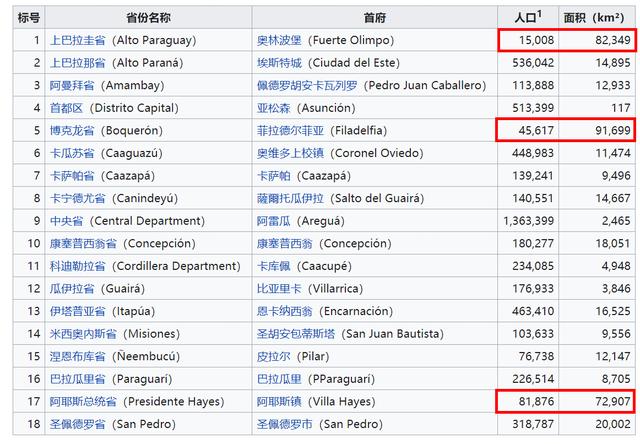The height and width of the screenshot is (444, 640).
Task: Open the 皮拉尔 (Pilar) capital link
Action: coord(274,356)
